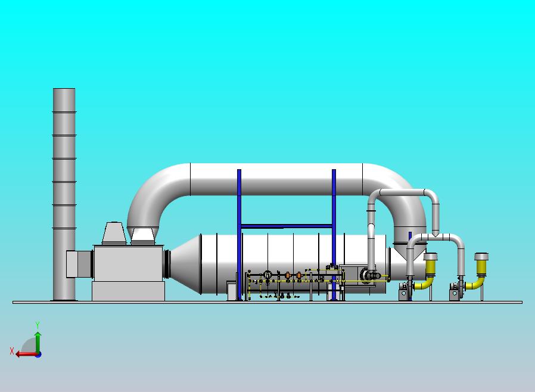This screenshot has width=535, height=392.
Task: Click the conical reducer on chamber's left end
Action: [184, 264]
